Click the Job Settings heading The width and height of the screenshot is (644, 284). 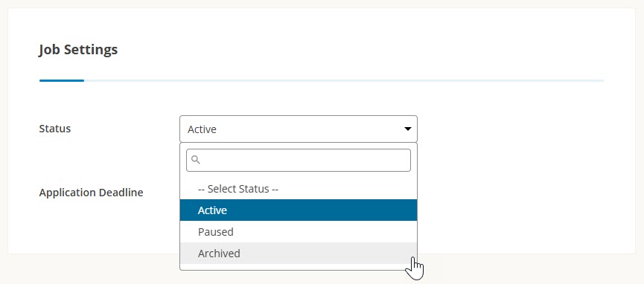click(78, 50)
